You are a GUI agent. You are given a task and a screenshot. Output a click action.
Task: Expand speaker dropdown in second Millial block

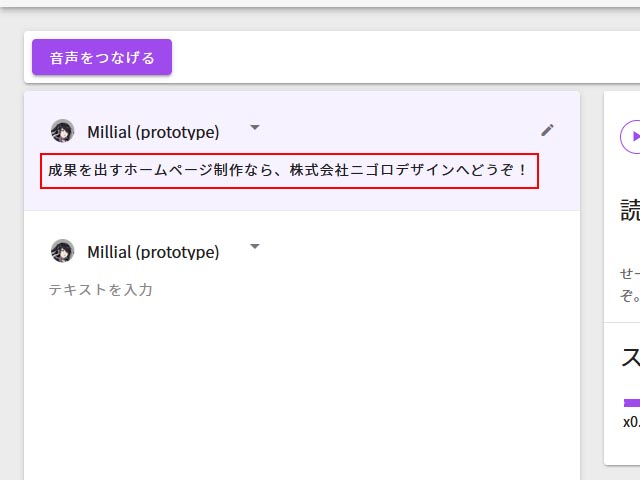point(255,246)
